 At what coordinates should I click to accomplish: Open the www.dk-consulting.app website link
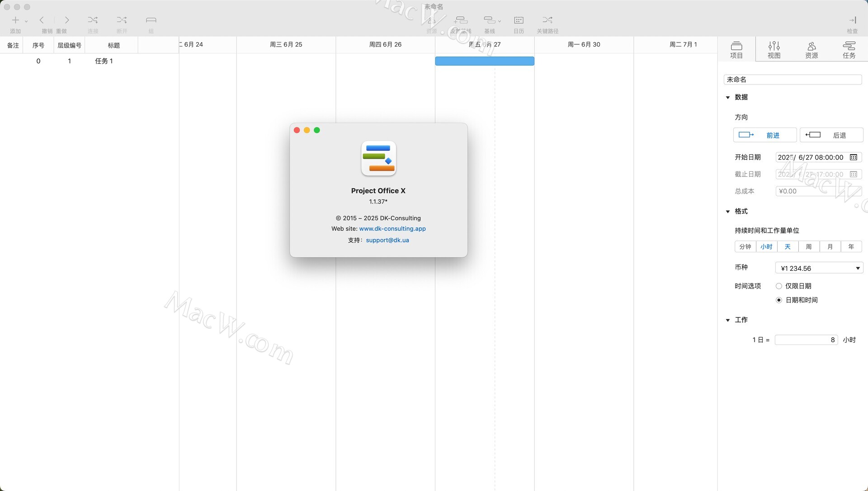392,229
